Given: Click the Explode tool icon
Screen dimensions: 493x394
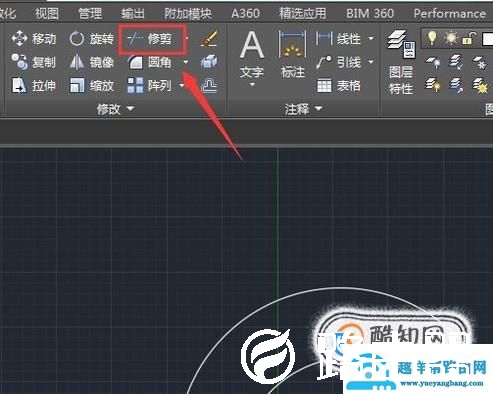Looking at the screenshot, I should (209, 62).
